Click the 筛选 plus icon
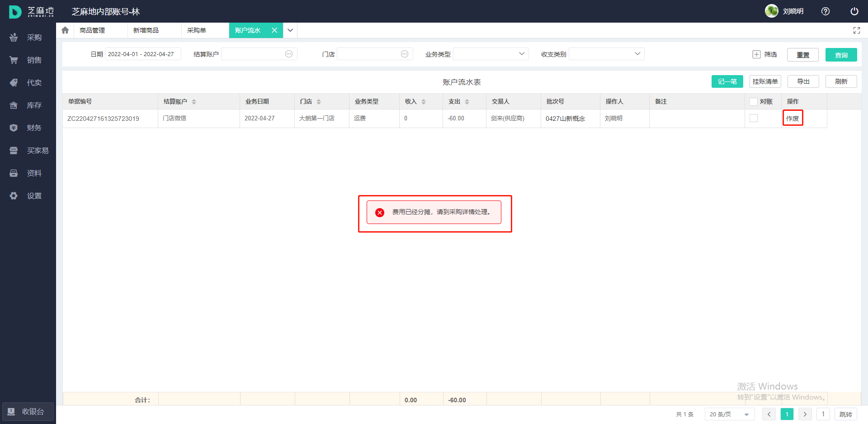This screenshot has width=868, height=424. click(x=756, y=54)
